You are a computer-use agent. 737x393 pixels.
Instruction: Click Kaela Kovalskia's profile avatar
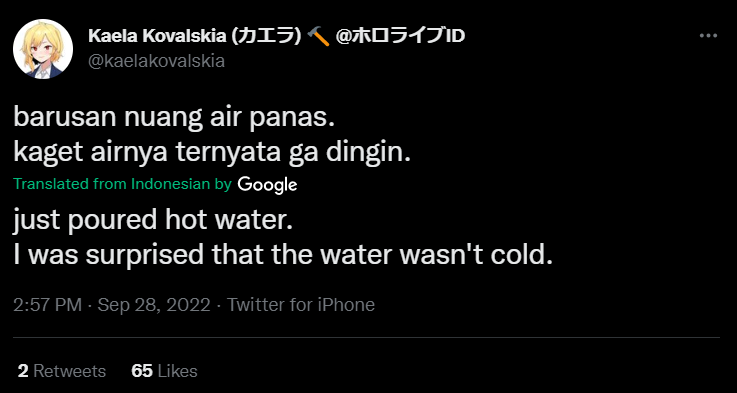pyautogui.click(x=43, y=49)
